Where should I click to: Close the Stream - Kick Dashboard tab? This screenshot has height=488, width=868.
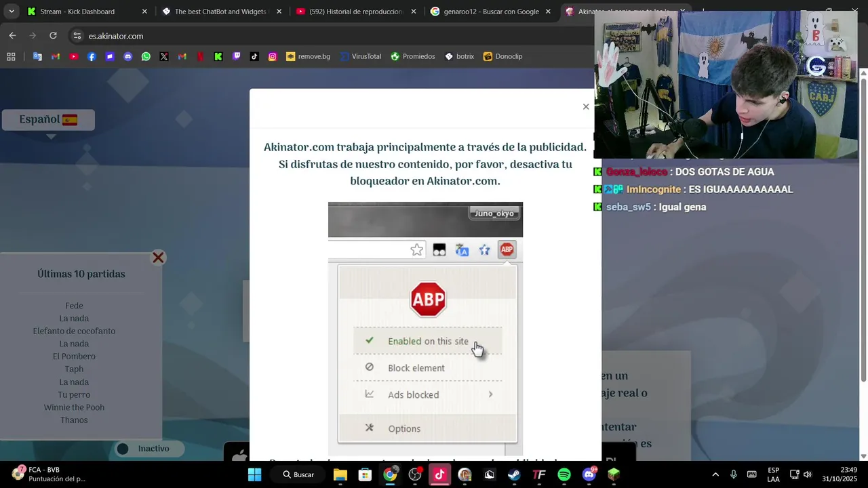pos(144,12)
